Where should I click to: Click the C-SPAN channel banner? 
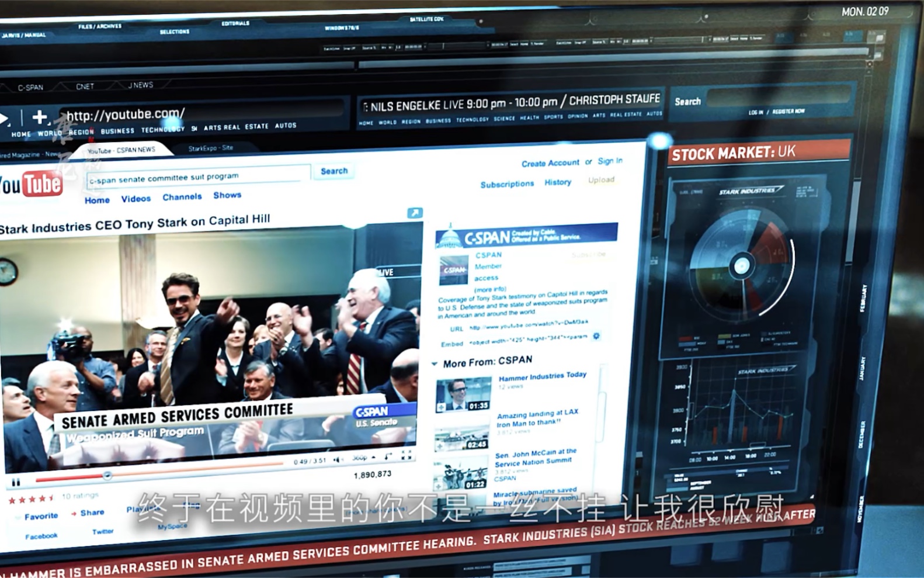pyautogui.click(x=526, y=236)
